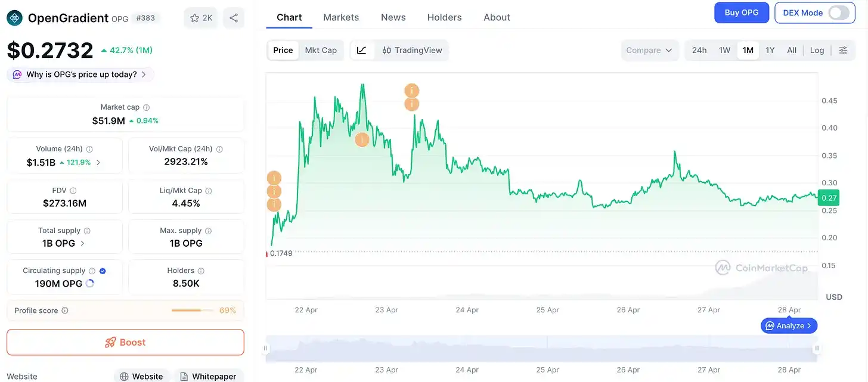Expand the Compare dropdown
Viewport: 868px width, 382px height.
(649, 51)
